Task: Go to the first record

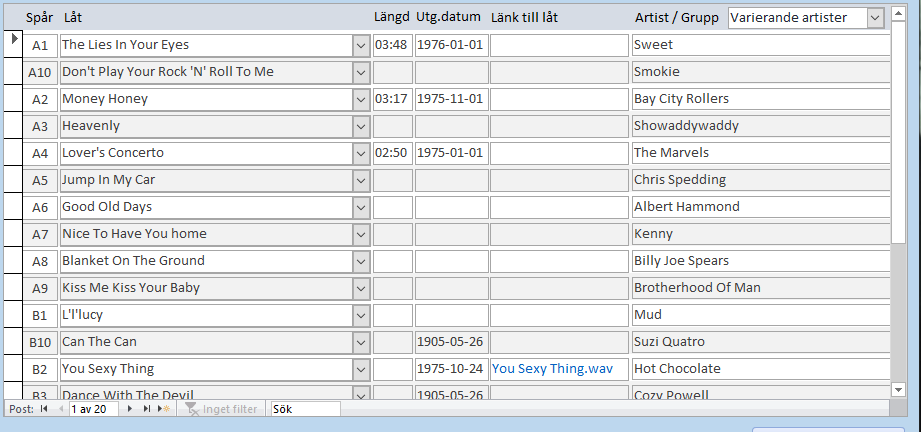Action: click(x=43, y=409)
